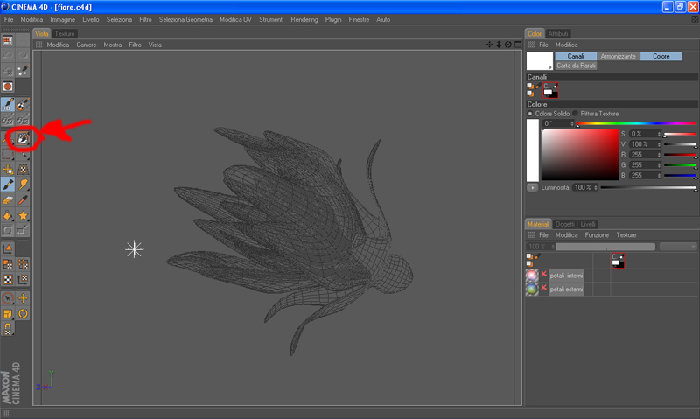The width and height of the screenshot is (700, 419).
Task: Select the petali esterni material row
Action: pyautogui.click(x=566, y=289)
